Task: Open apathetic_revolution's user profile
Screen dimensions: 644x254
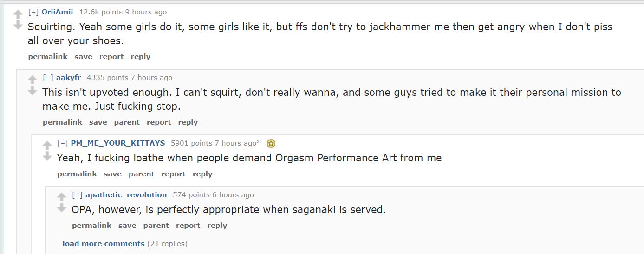Action: [x=126, y=195]
